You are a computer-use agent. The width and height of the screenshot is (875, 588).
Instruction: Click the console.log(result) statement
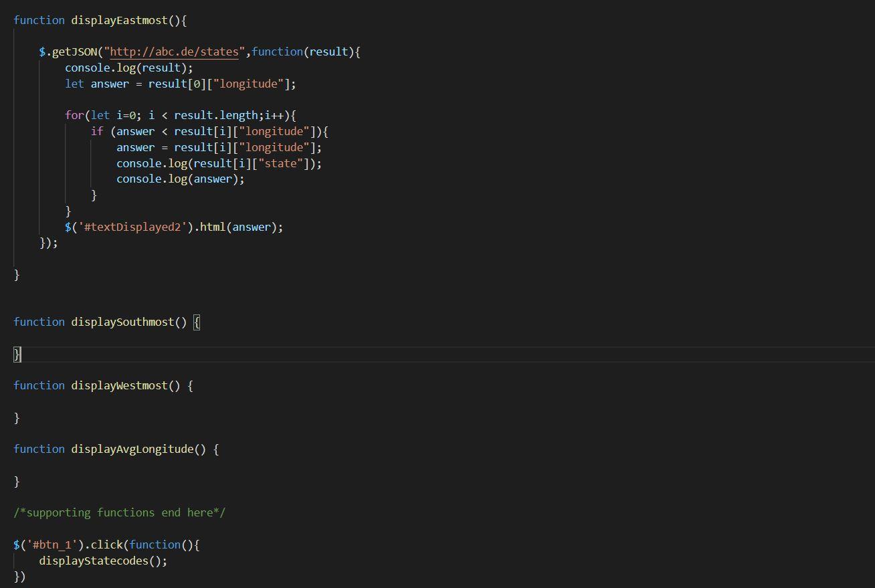coord(127,68)
